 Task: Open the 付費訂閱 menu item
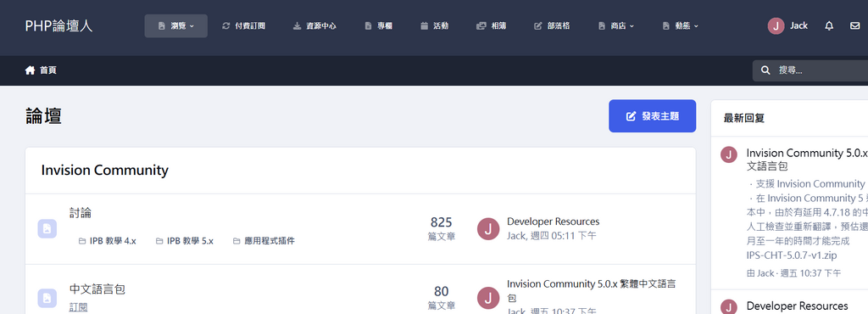coord(243,26)
